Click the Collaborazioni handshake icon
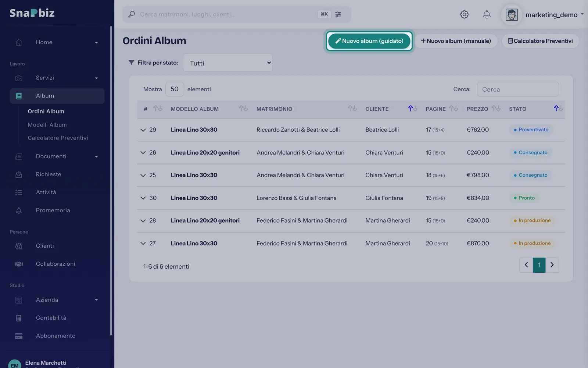Viewport: 588px width, 368px height. [19, 264]
